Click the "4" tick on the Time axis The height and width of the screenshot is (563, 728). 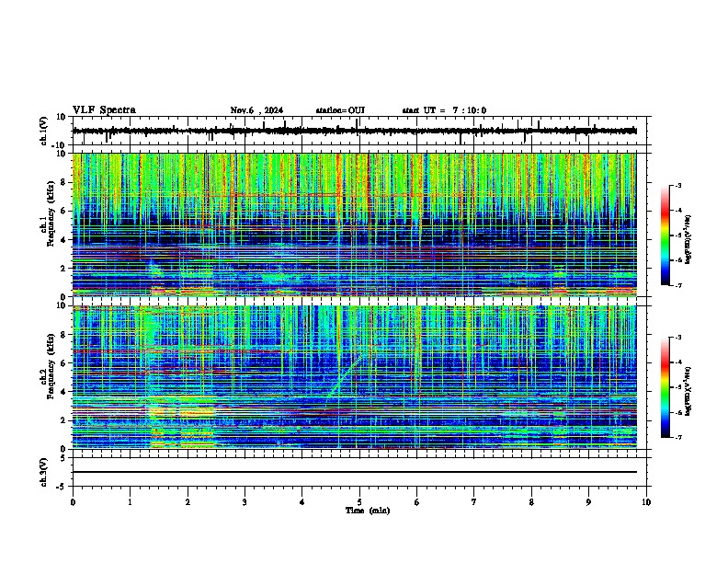coord(302,502)
